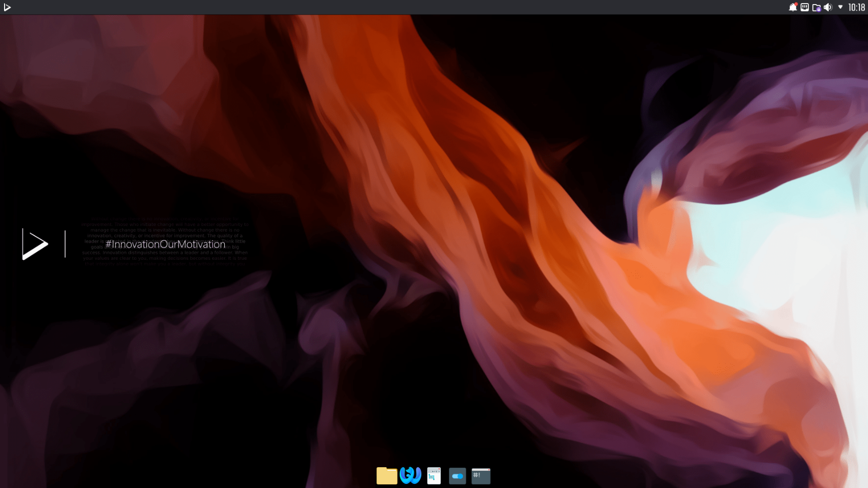Launch the Waterfox browser from dock
The image size is (868, 488).
tap(410, 475)
